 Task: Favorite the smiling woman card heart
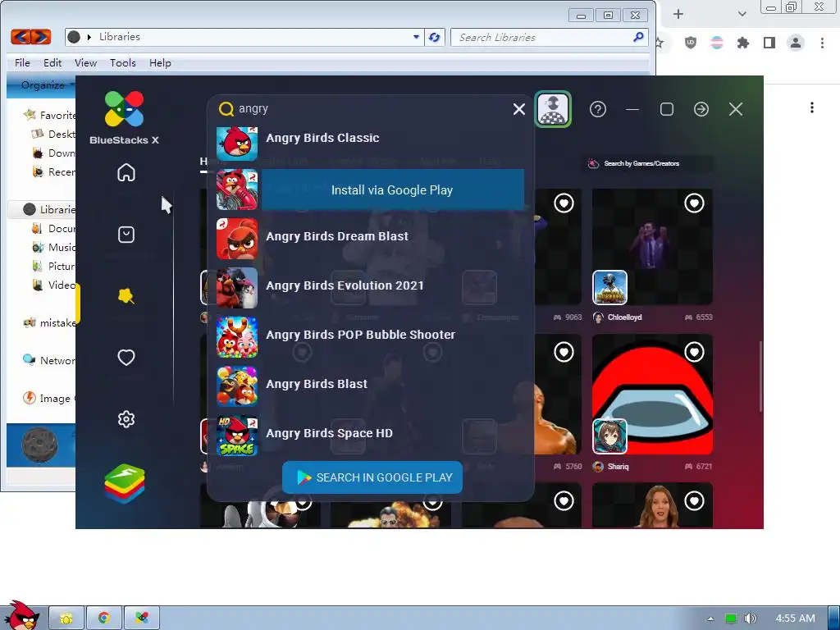[x=694, y=501]
